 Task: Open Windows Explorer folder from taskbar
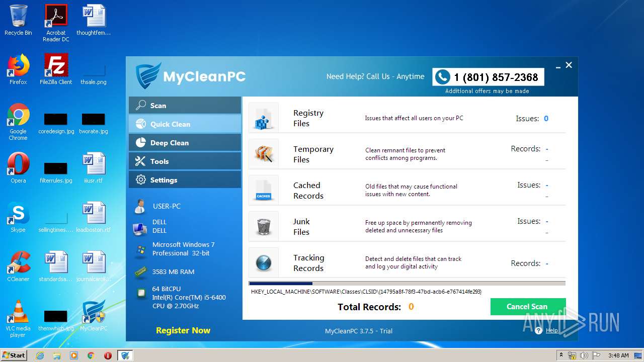[57, 355]
